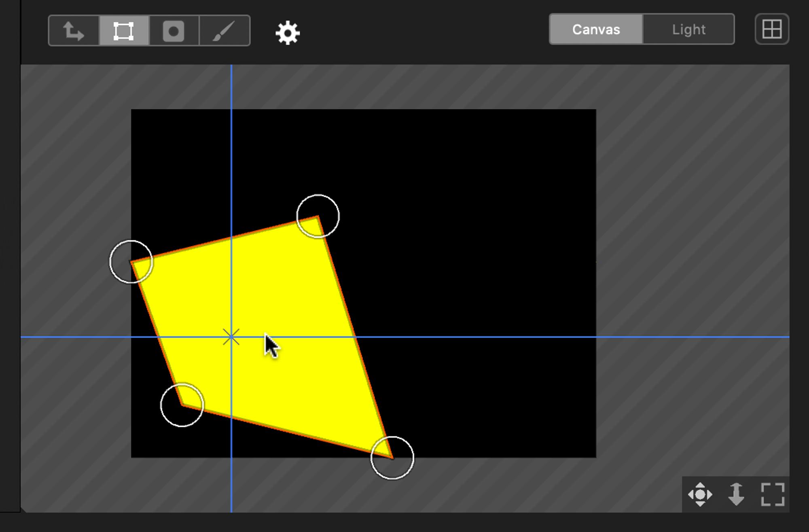This screenshot has width=809, height=532.
Task: Click the pan view arrows icon
Action: [700, 494]
